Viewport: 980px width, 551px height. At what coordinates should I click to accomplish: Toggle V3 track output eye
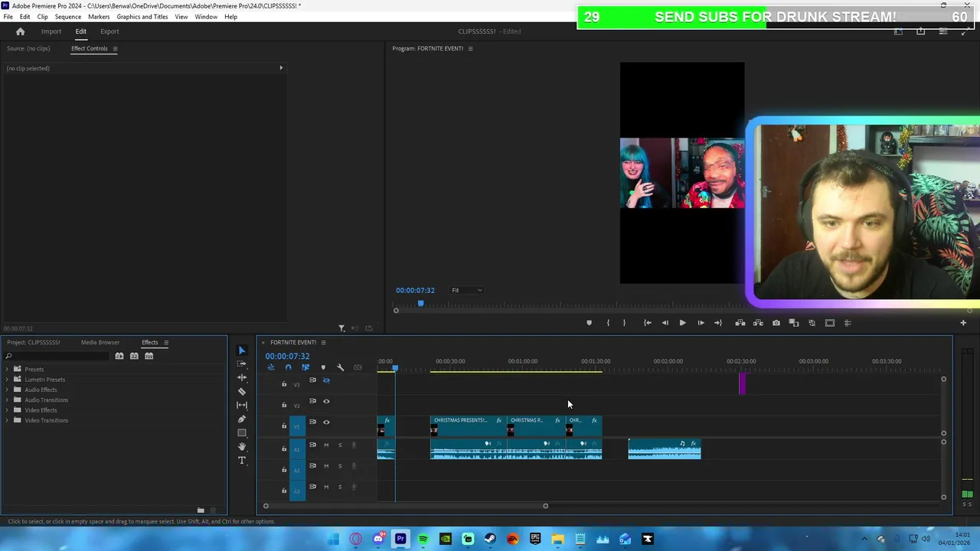[x=326, y=380]
